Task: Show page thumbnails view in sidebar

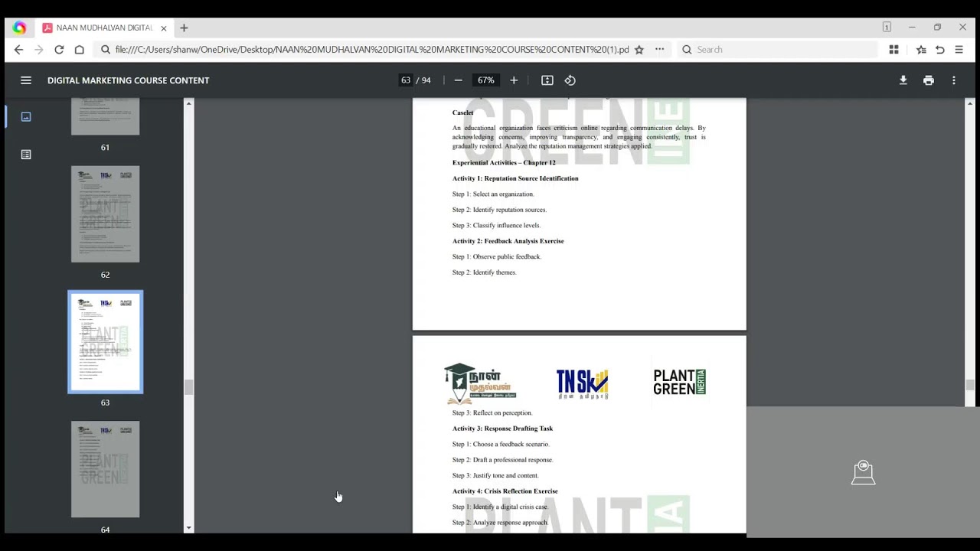Action: click(26, 116)
